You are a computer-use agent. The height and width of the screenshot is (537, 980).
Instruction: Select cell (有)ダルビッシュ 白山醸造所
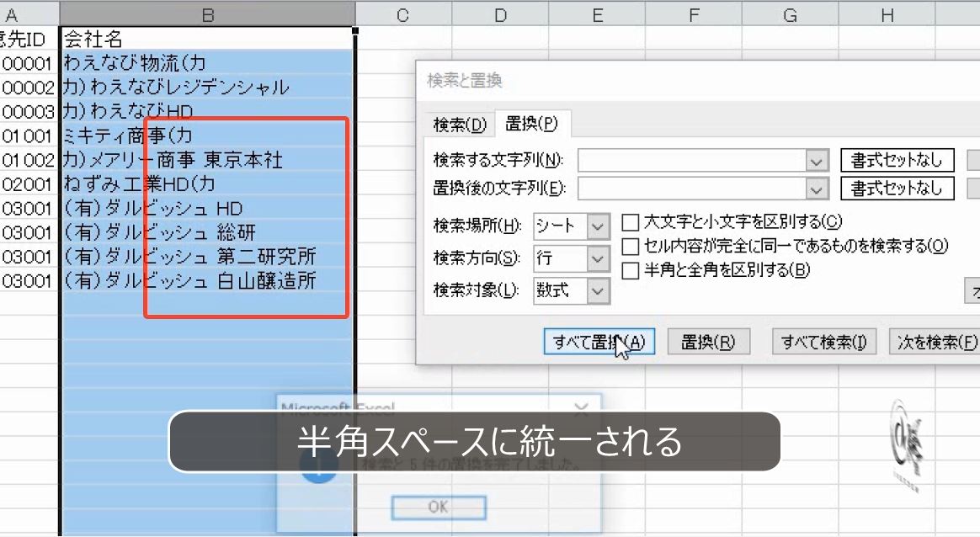[207, 280]
